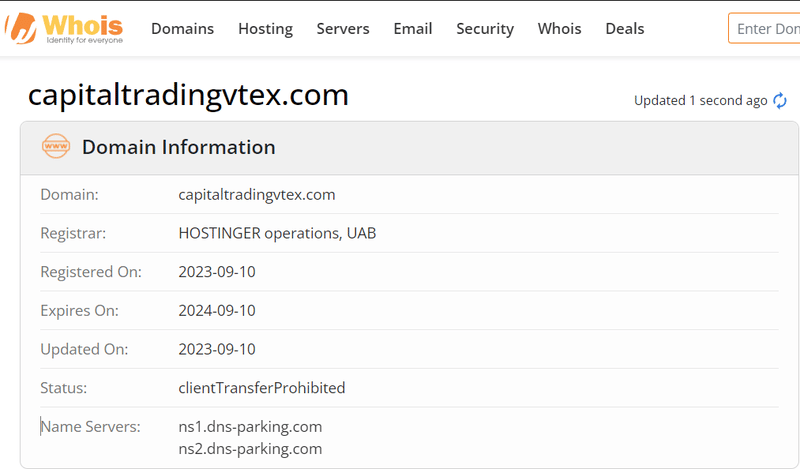
Task: Click the 'Status:' field label
Action: coord(63,388)
